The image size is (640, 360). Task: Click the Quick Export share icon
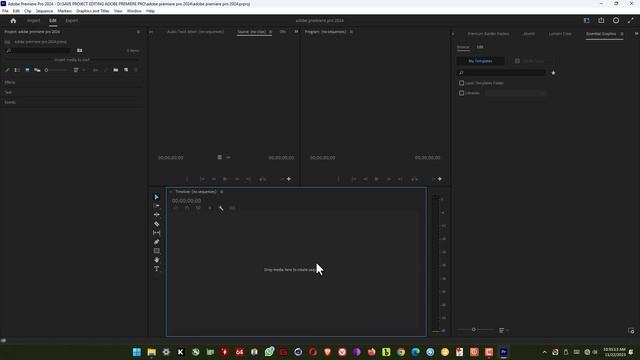pyautogui.click(x=601, y=20)
